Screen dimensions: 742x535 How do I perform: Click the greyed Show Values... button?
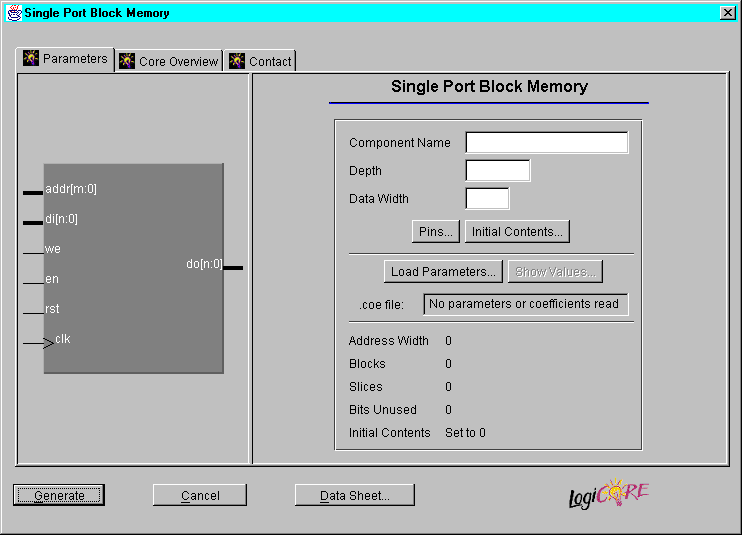tap(555, 272)
